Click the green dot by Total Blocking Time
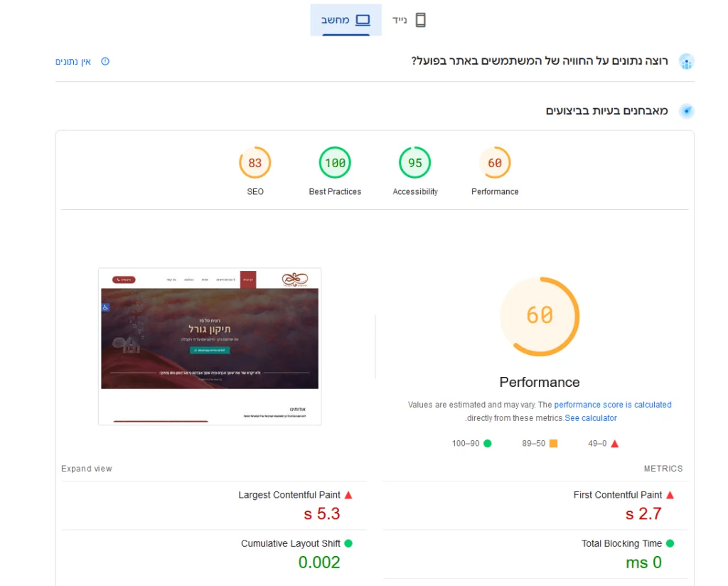The image size is (728, 586). [670, 543]
